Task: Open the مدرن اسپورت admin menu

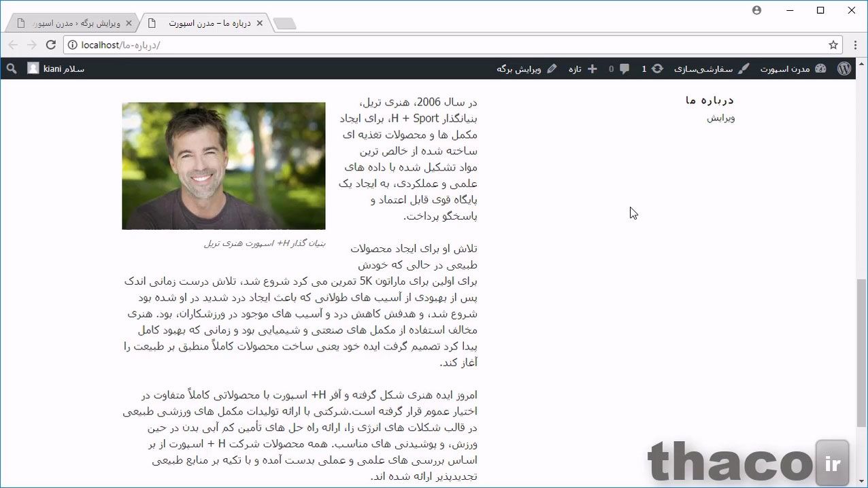Action: [x=792, y=69]
